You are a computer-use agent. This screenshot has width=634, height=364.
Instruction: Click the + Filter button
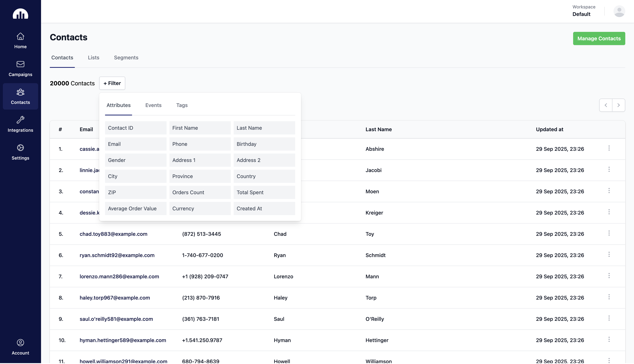tap(112, 83)
